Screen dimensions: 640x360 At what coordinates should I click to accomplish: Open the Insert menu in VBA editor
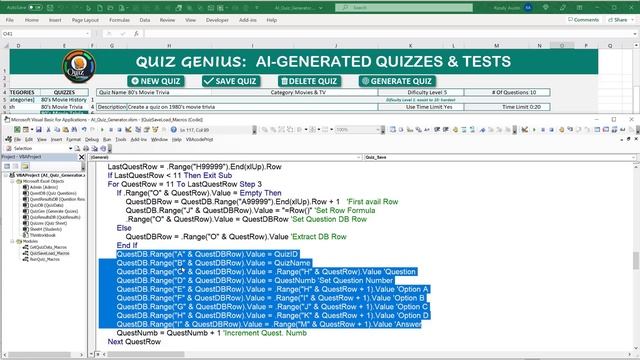56,140
